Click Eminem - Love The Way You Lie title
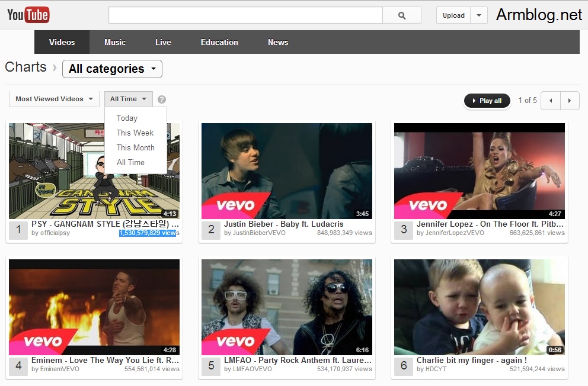This screenshot has height=386, width=588. pyautogui.click(x=106, y=360)
